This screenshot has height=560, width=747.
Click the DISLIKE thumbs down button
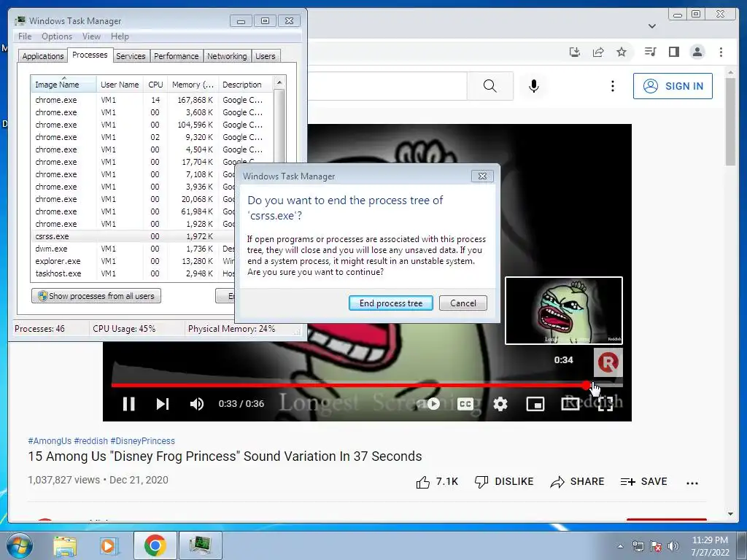tap(504, 482)
